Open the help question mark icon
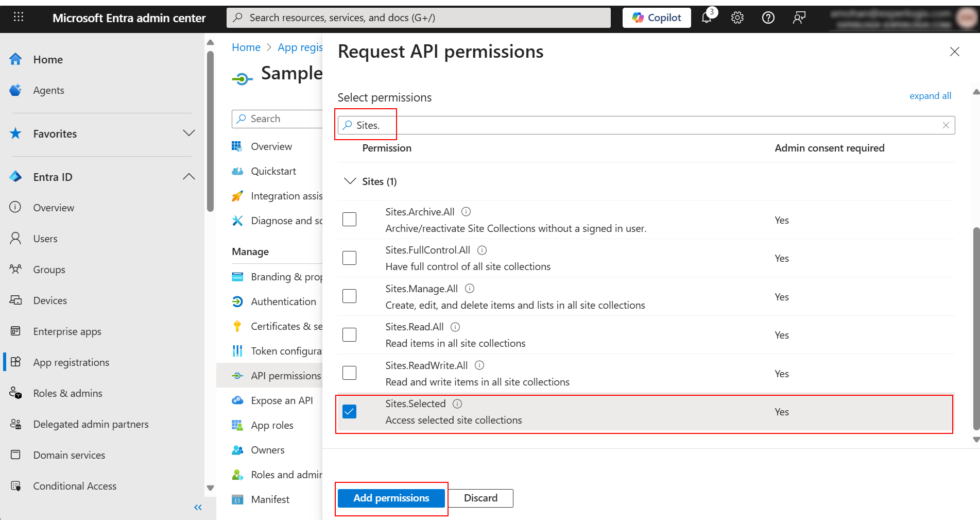This screenshot has height=520, width=980. tap(768, 18)
